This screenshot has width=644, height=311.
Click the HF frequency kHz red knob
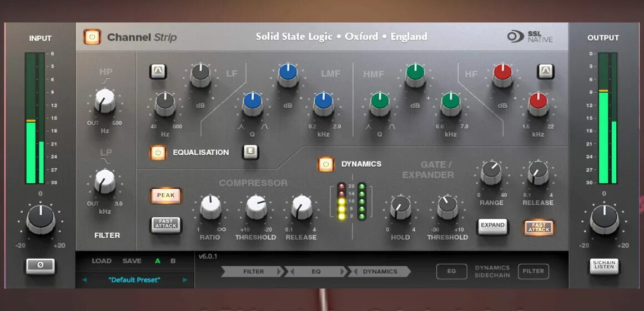coord(538,104)
